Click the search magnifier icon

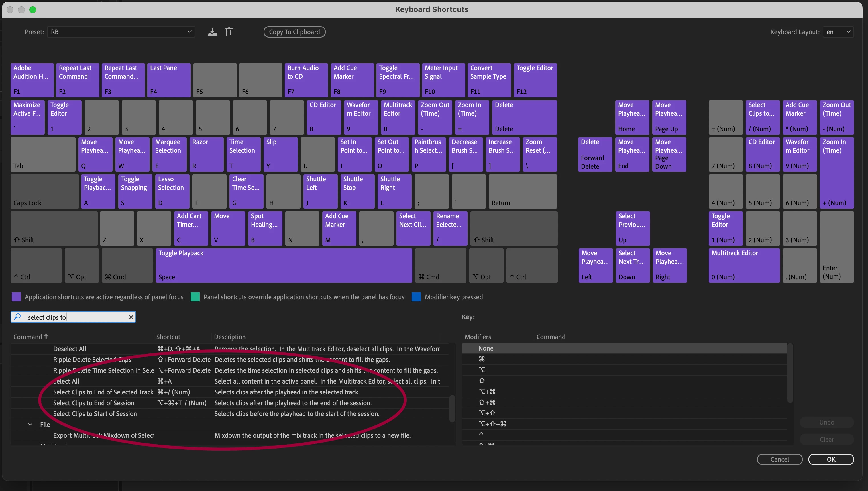[x=17, y=317]
